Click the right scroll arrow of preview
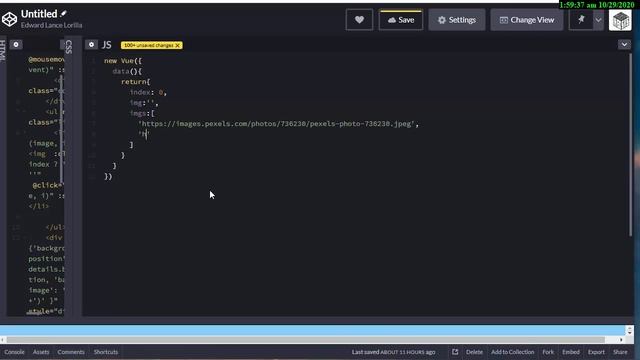This screenshot has height=360, width=640. [x=621, y=340]
